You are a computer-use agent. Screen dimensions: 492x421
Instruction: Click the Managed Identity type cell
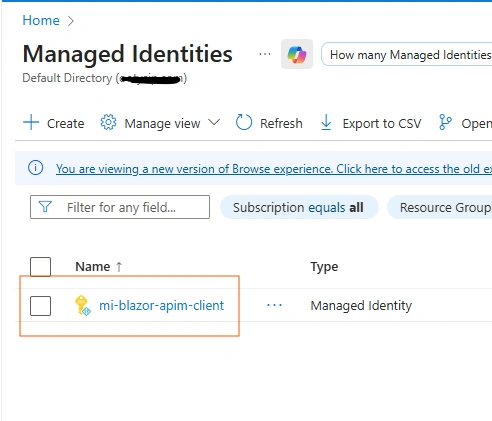click(361, 306)
